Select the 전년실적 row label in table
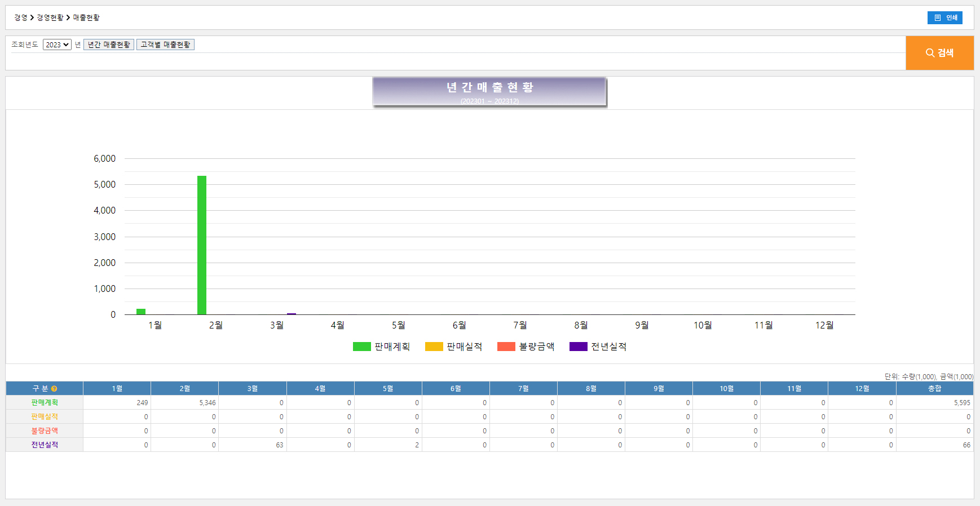 point(45,445)
